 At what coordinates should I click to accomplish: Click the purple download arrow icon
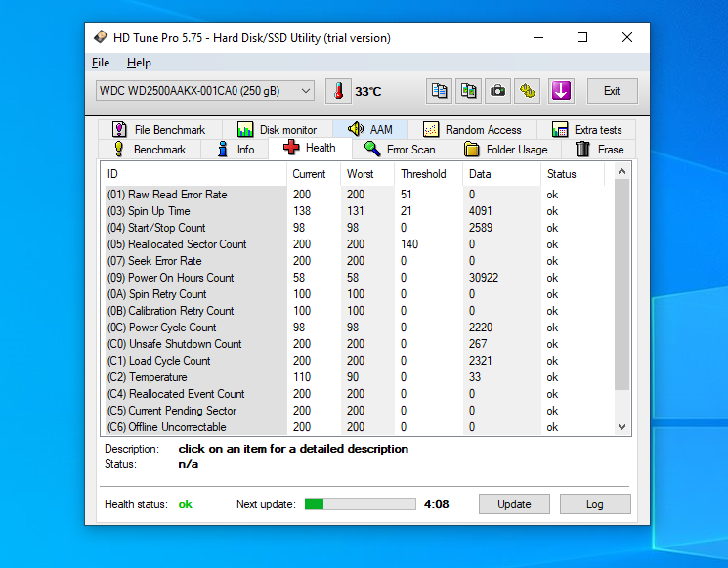561,91
